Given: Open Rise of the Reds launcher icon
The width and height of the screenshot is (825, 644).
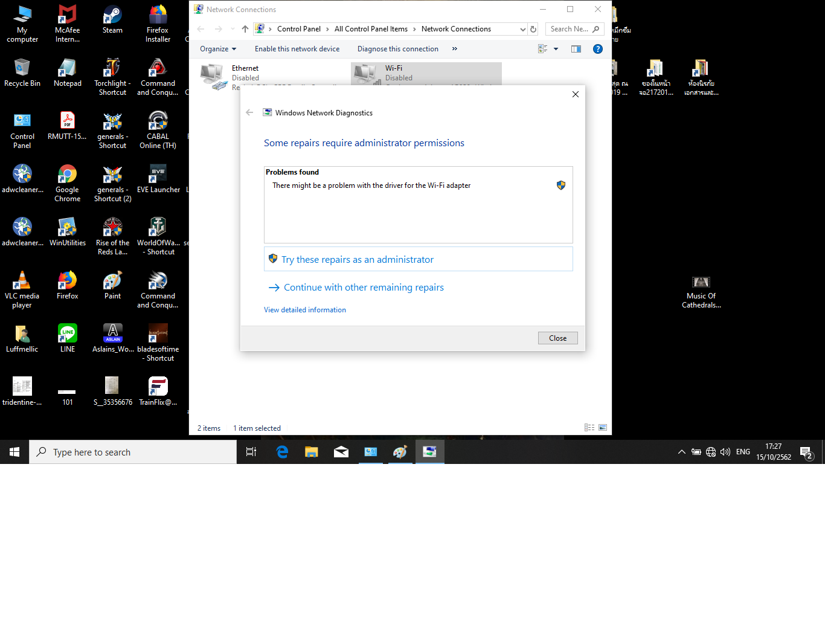Looking at the screenshot, I should (112, 237).
